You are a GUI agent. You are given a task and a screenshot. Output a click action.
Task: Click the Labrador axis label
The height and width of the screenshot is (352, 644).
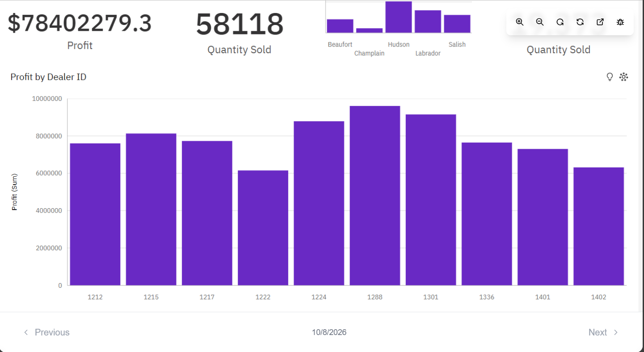428,53
